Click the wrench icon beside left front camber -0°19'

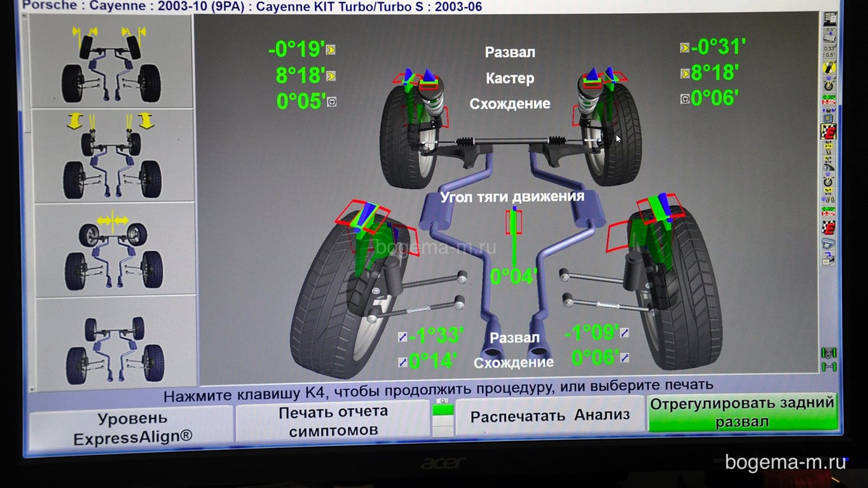coord(331,49)
